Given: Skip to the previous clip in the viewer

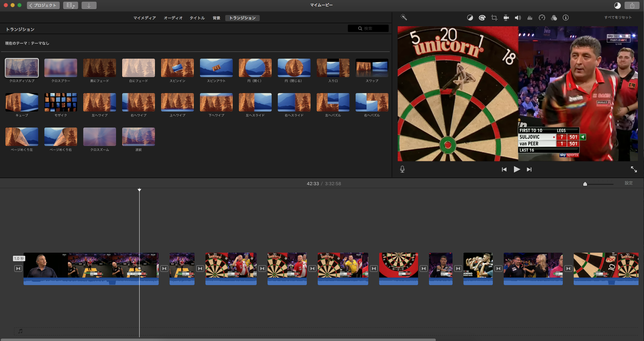Looking at the screenshot, I should (x=504, y=169).
